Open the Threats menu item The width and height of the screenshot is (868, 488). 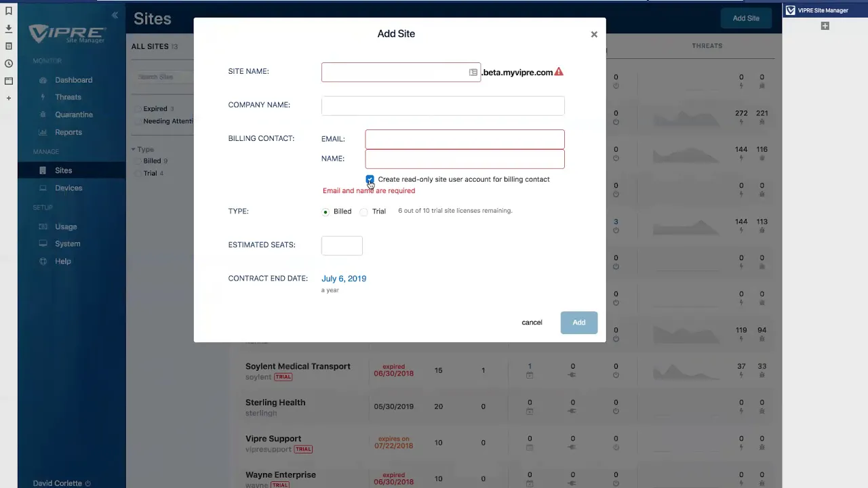coord(68,98)
